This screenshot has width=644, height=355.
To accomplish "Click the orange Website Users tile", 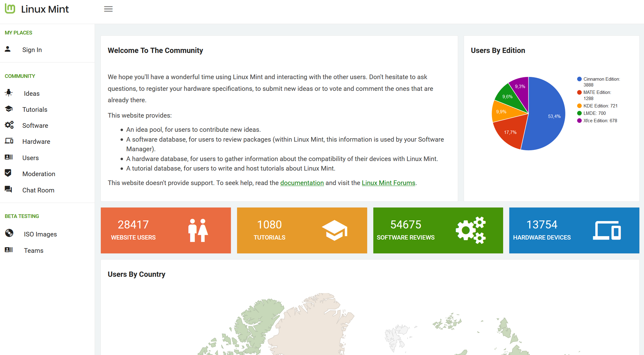I will pyautogui.click(x=166, y=230).
